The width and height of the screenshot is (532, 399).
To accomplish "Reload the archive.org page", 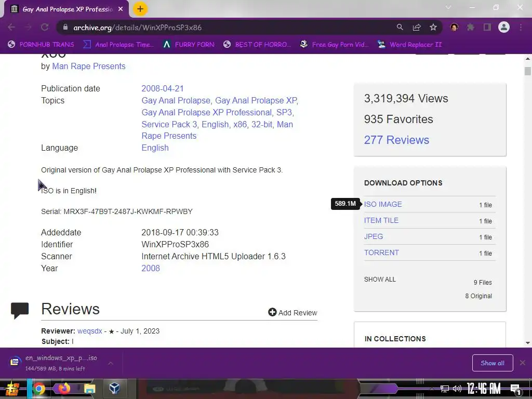I will pyautogui.click(x=45, y=28).
